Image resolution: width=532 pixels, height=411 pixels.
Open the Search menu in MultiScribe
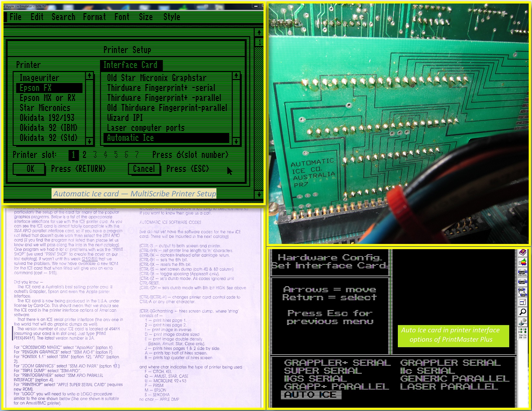[x=64, y=17]
